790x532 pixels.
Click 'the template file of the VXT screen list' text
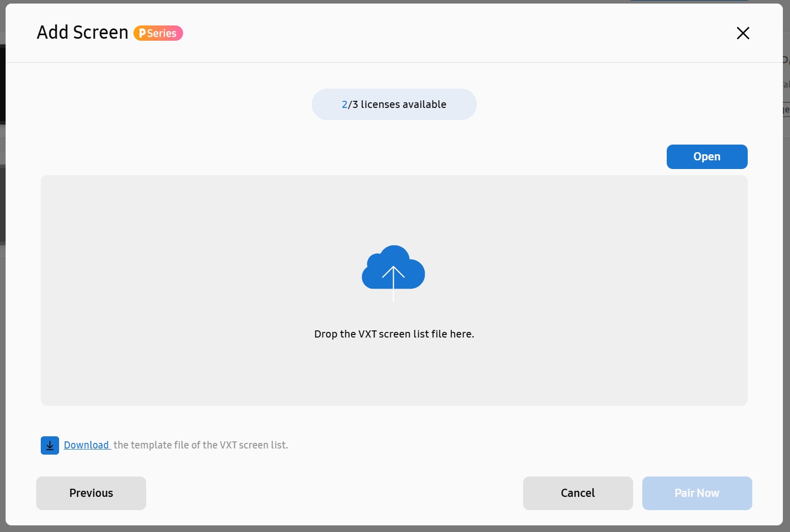(x=201, y=445)
